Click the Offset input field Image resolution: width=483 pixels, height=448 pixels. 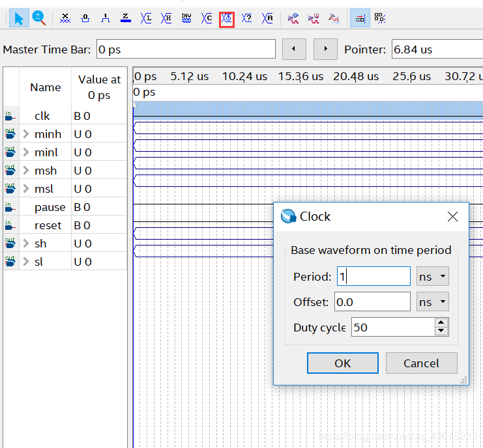372,301
